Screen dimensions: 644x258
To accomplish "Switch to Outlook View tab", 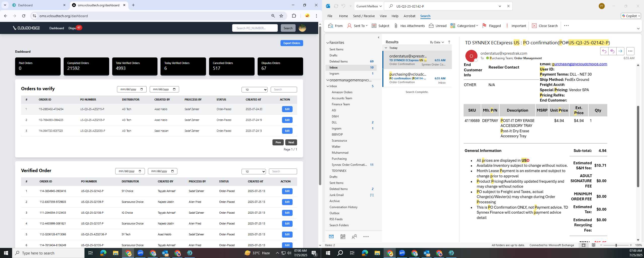I will pyautogui.click(x=383, y=16).
